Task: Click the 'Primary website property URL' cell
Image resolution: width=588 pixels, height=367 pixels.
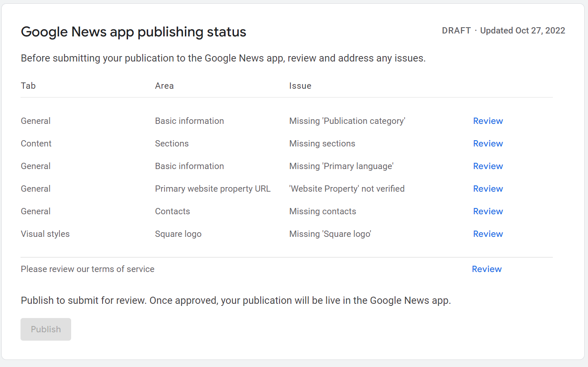Action: 213,189
